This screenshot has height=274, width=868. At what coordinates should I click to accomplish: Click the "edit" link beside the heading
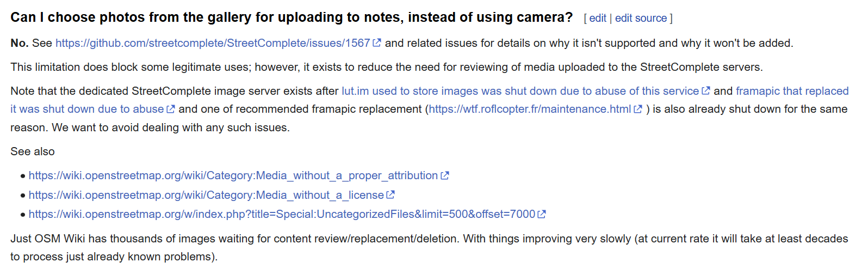tap(597, 18)
